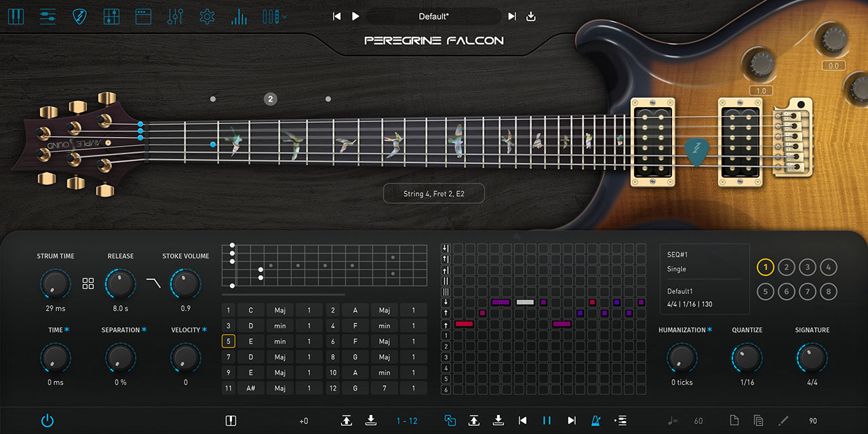Open the gear settings icon
This screenshot has width=868, height=434.
207,16
